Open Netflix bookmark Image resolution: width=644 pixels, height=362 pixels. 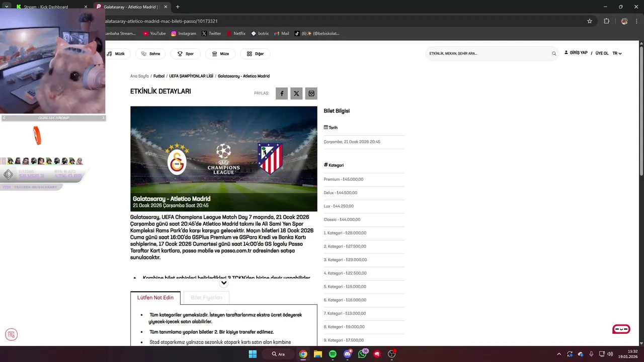point(236,34)
